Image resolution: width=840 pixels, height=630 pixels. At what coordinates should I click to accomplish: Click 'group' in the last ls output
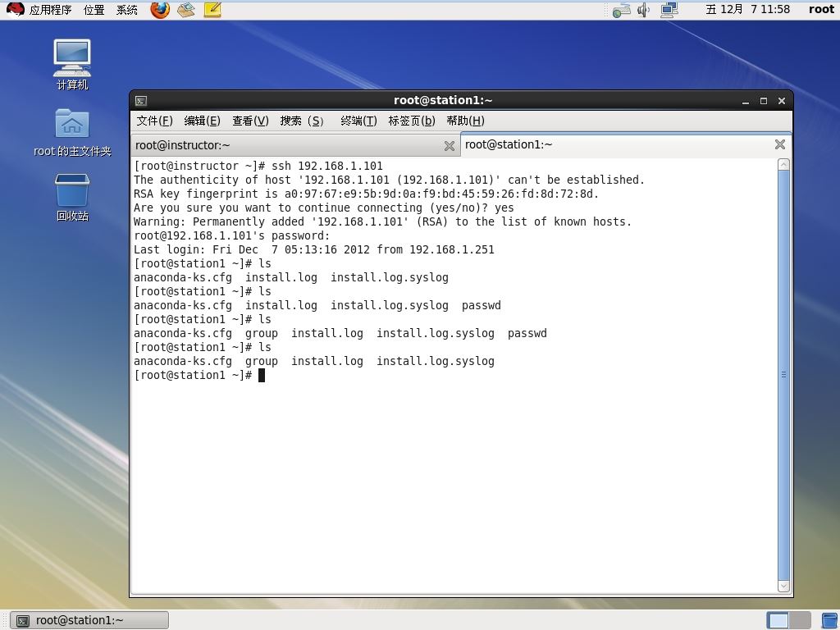pos(262,362)
